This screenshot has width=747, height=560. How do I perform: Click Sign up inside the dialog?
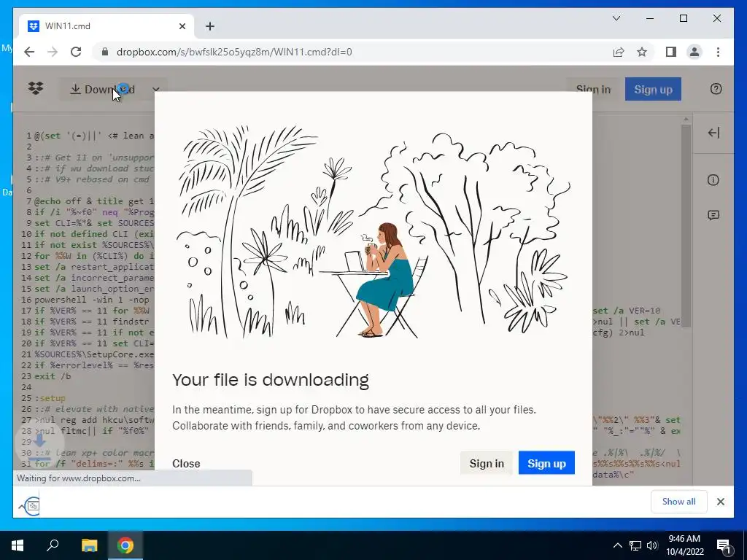pyautogui.click(x=546, y=463)
